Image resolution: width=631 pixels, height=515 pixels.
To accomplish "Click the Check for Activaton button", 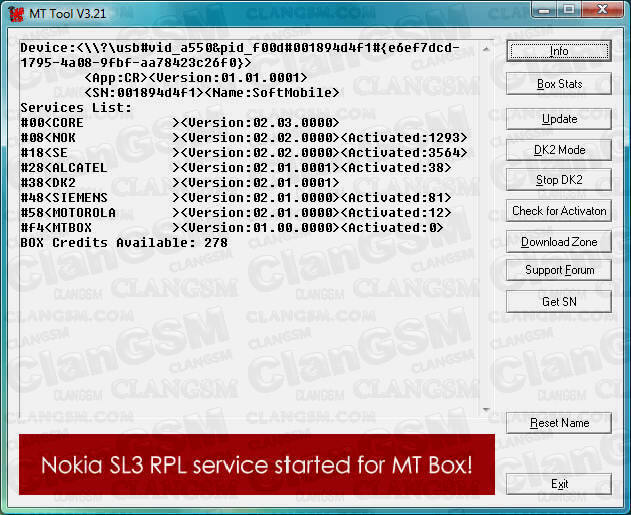I will (559, 211).
